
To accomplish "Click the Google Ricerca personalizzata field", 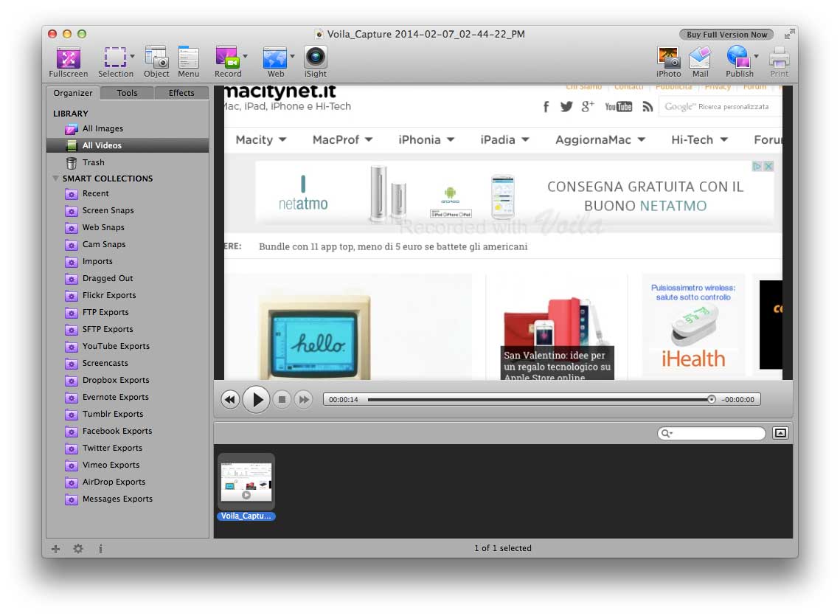I will (x=720, y=107).
